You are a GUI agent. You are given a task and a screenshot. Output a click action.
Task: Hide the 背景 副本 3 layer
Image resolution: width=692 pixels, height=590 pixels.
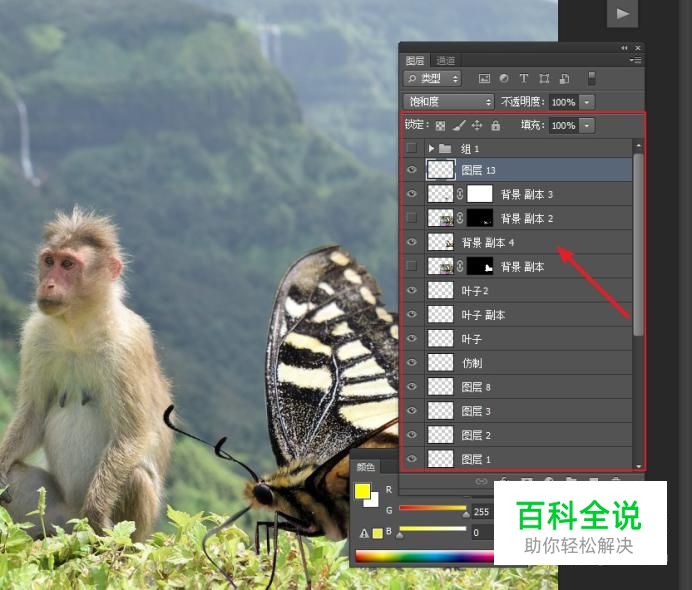tap(412, 194)
